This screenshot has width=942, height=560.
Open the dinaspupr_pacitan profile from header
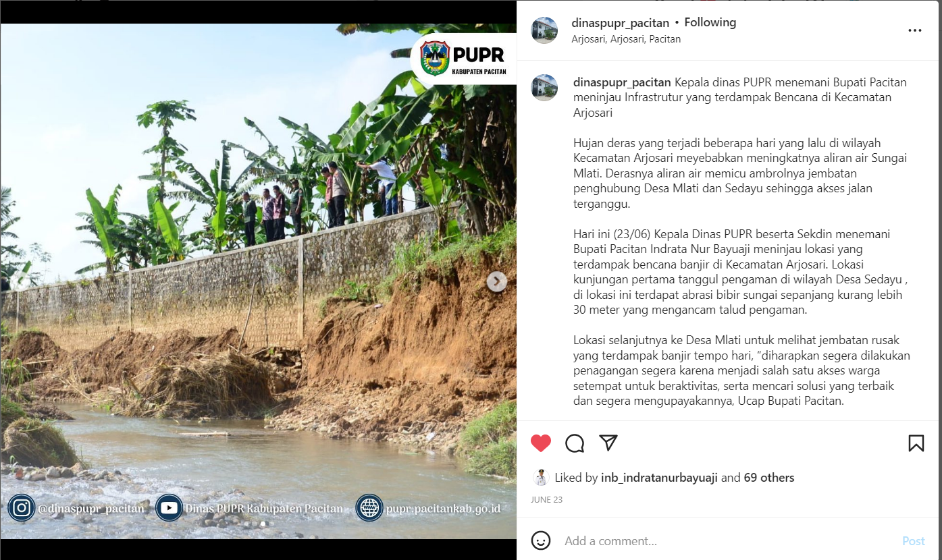pos(621,22)
